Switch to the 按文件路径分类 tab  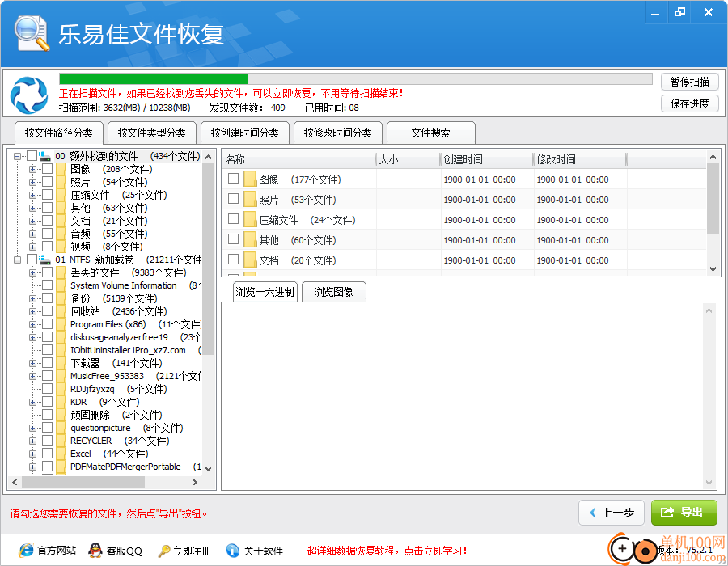(59, 133)
